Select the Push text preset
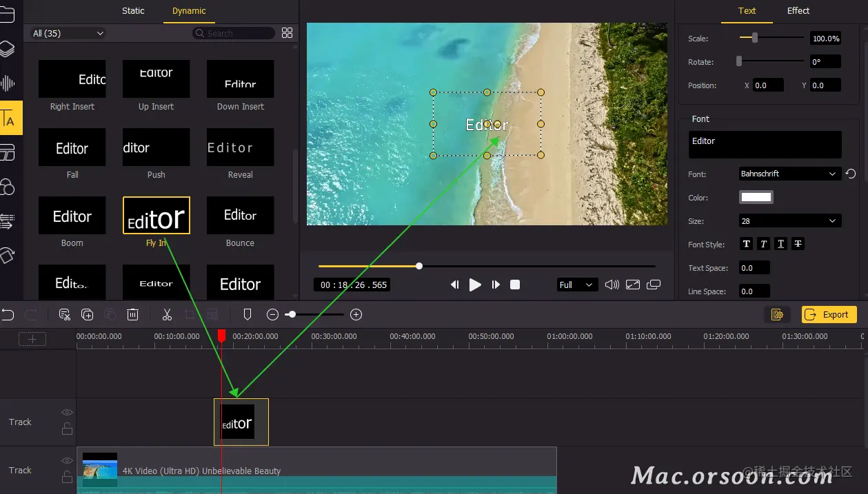The image size is (868, 494). 157,147
